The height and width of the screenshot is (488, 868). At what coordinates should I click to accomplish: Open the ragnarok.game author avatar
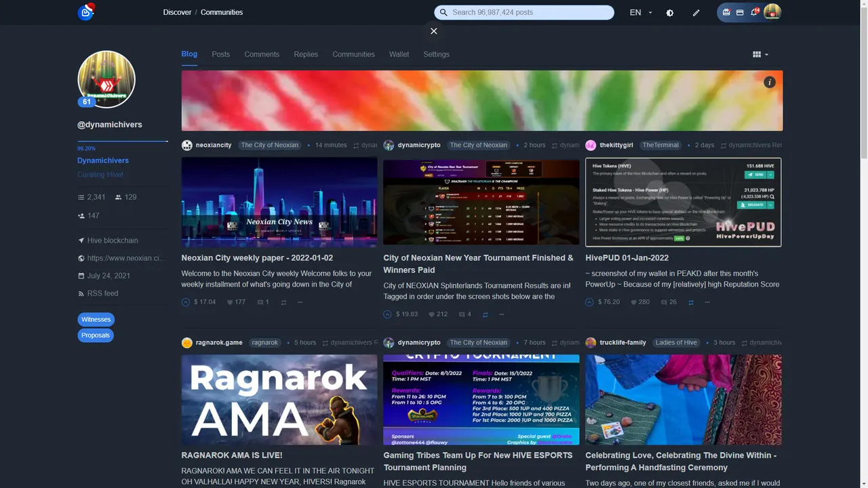coord(186,343)
